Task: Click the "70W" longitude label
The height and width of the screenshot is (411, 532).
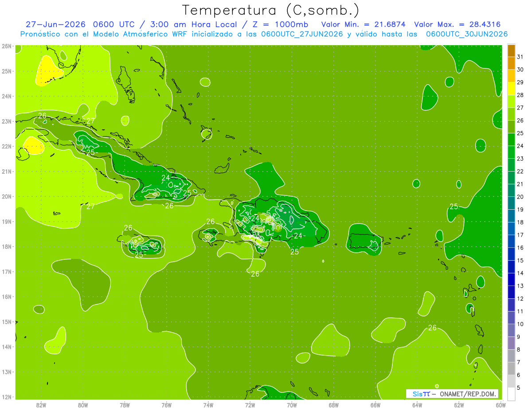Action: (x=292, y=405)
